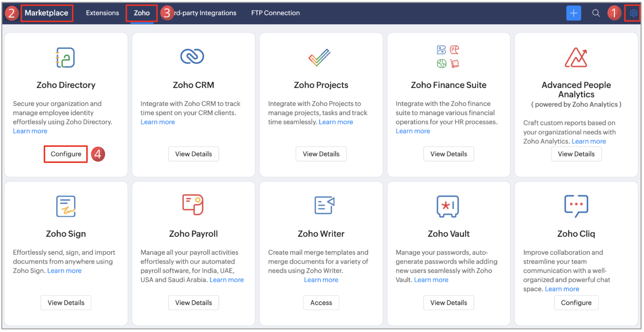
Task: Click the Zoho CRM chain-link icon
Action: (x=192, y=56)
